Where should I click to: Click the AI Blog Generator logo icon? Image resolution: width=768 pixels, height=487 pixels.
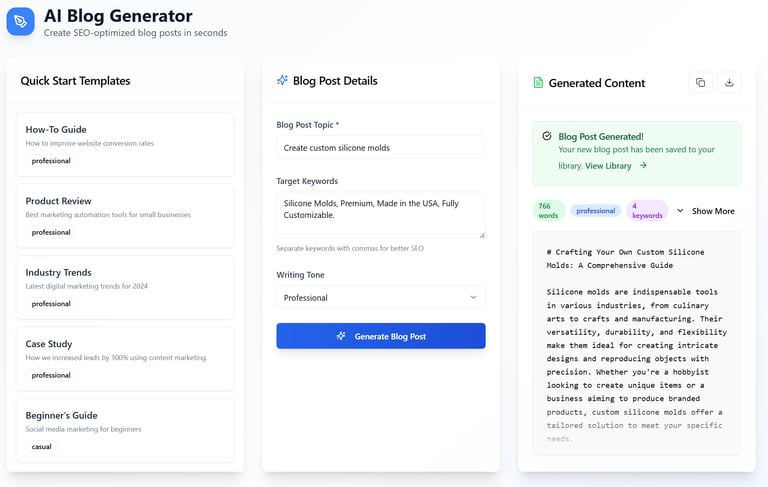20,21
